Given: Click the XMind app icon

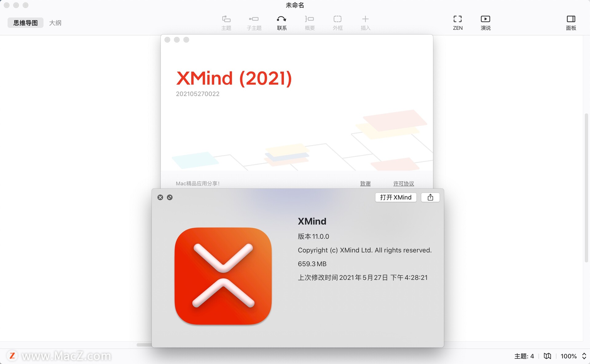Looking at the screenshot, I should (x=224, y=276).
